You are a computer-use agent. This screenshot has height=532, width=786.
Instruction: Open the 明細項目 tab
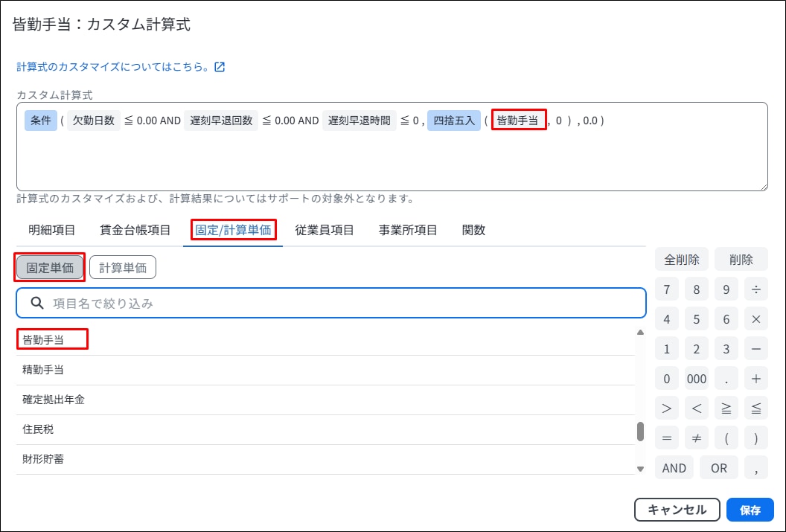pyautogui.click(x=52, y=230)
